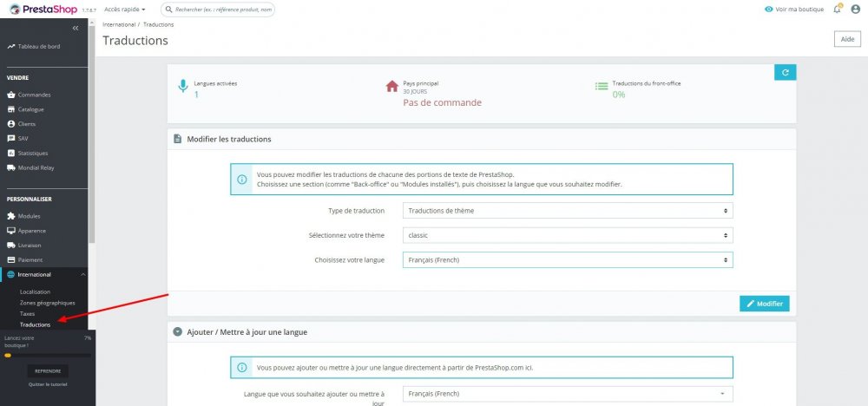Click the search magnifier icon
Screen dimensions: 868x406
coord(169,10)
